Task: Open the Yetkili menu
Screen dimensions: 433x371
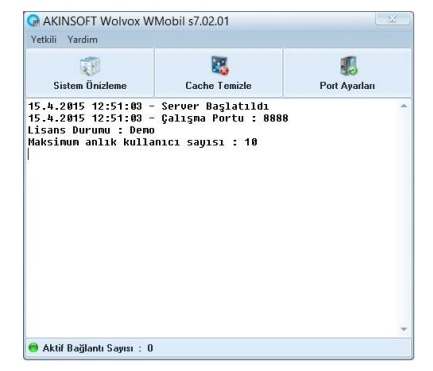Action: click(x=44, y=39)
